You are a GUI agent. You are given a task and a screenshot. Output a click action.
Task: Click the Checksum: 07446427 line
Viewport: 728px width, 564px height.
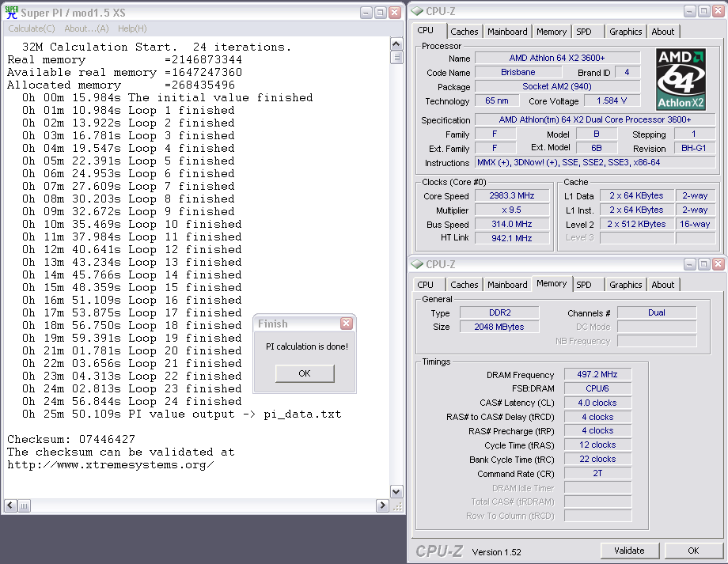tap(71, 439)
